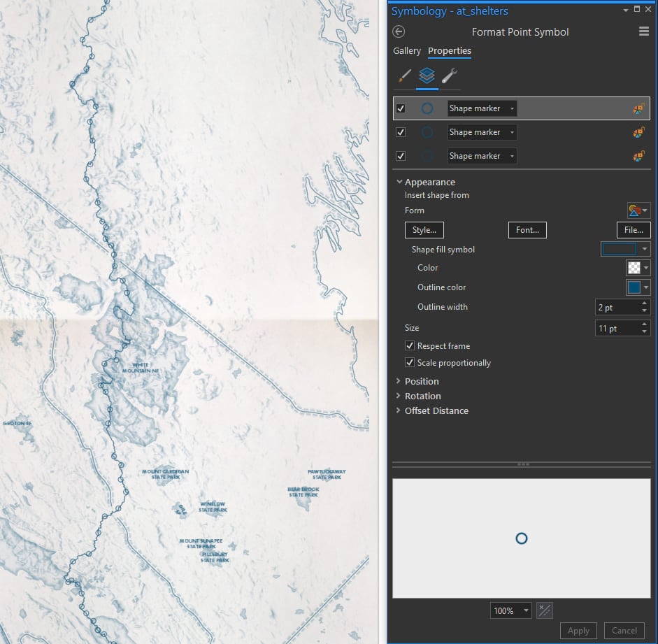
Task: Disable Scale proportionally checkbox
Action: click(x=410, y=362)
